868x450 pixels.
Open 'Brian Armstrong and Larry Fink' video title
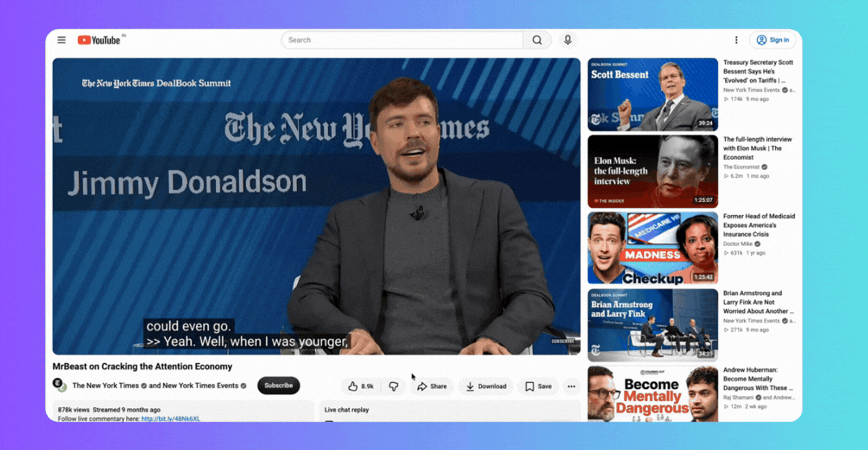pyautogui.click(x=758, y=303)
